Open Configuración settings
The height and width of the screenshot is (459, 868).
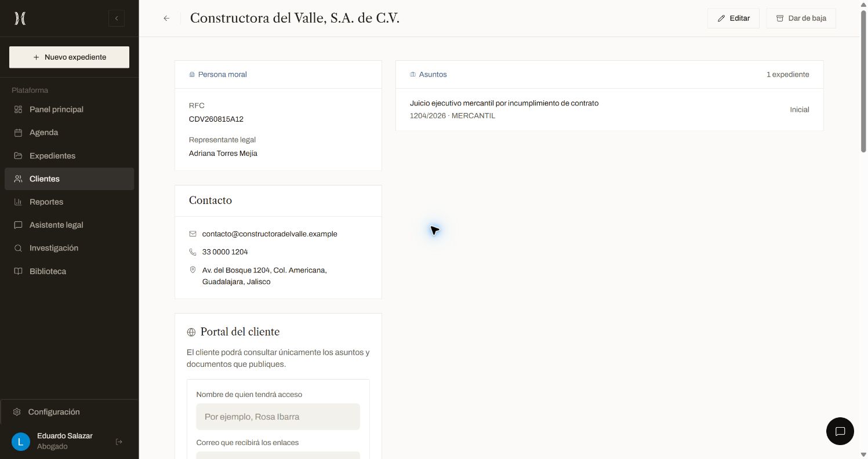[x=69, y=412]
